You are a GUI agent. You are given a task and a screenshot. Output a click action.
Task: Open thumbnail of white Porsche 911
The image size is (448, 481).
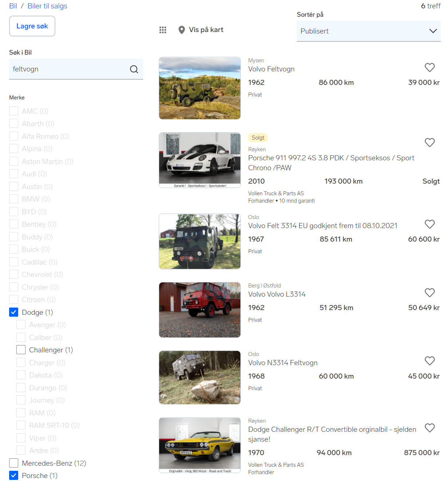pyautogui.click(x=200, y=160)
